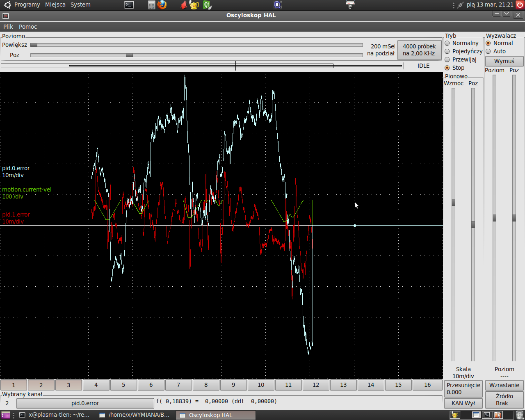Screen dimensions: 525x420
Task: Open Miejsca menu in top panel
Action: click(55, 5)
